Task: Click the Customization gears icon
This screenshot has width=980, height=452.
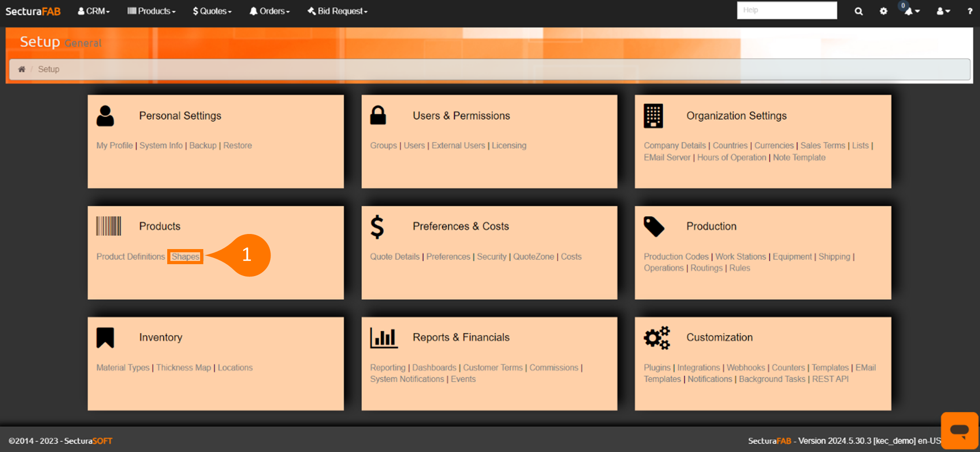Action: point(657,338)
